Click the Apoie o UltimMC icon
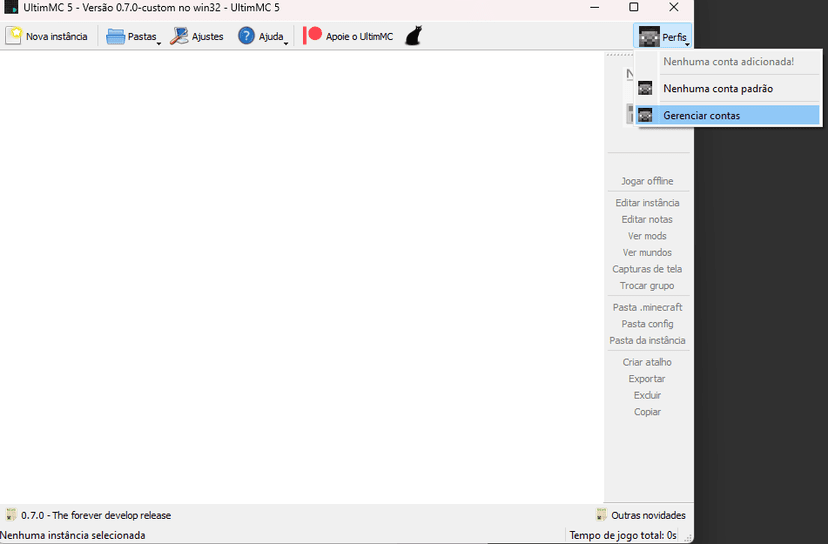 (x=313, y=36)
